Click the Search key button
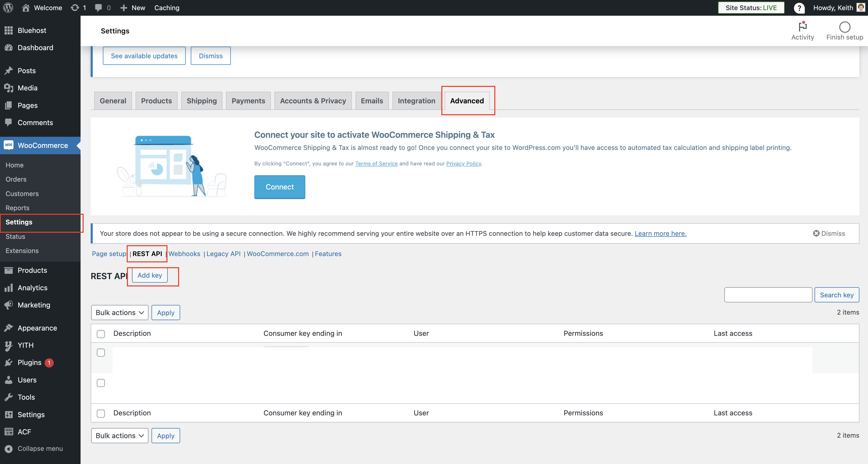The image size is (868, 464). click(837, 295)
